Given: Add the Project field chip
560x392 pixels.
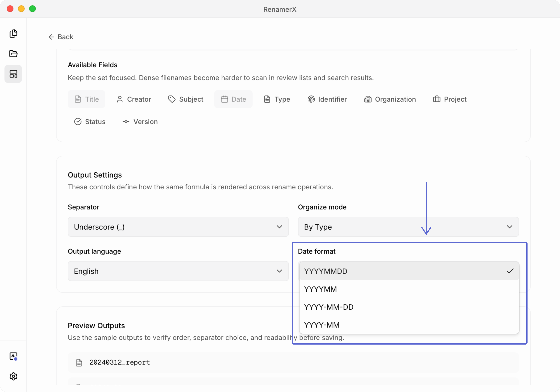Looking at the screenshot, I should tap(450, 99).
